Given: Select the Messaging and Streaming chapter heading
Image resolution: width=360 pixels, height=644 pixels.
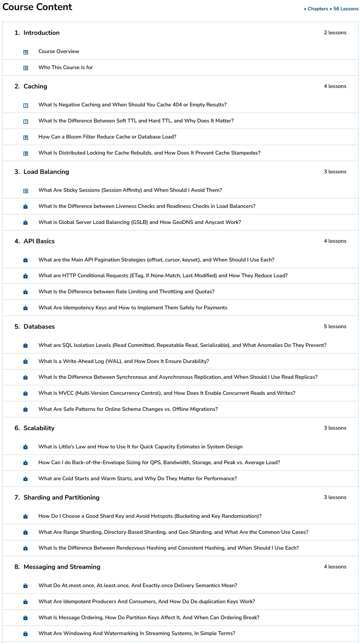Looking at the screenshot, I should 62,567.
